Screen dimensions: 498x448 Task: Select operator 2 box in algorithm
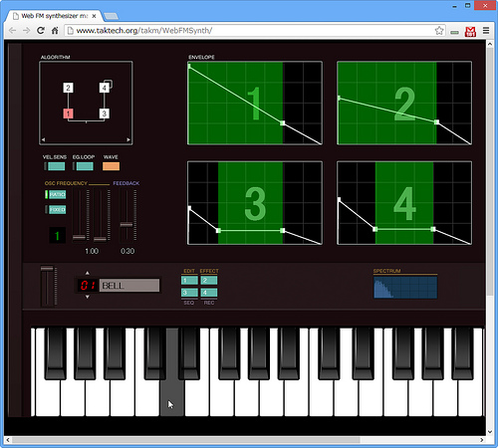click(x=68, y=88)
